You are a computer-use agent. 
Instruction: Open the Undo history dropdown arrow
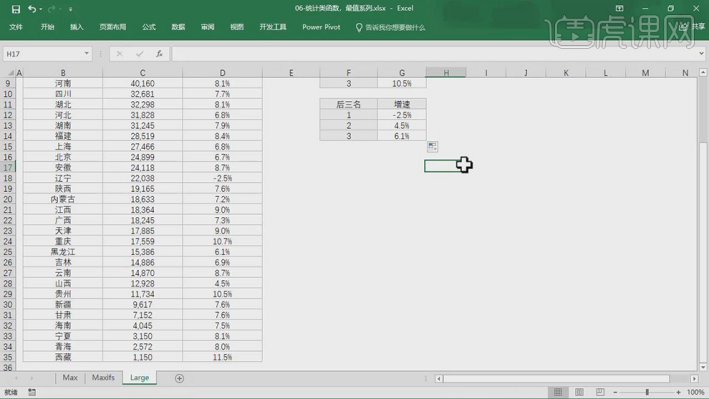click(41, 9)
